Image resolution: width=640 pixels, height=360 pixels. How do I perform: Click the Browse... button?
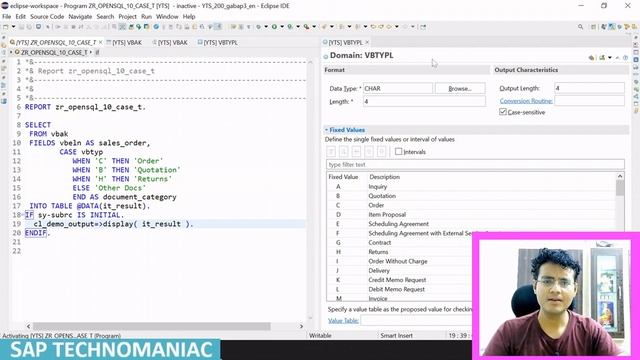coord(460,88)
